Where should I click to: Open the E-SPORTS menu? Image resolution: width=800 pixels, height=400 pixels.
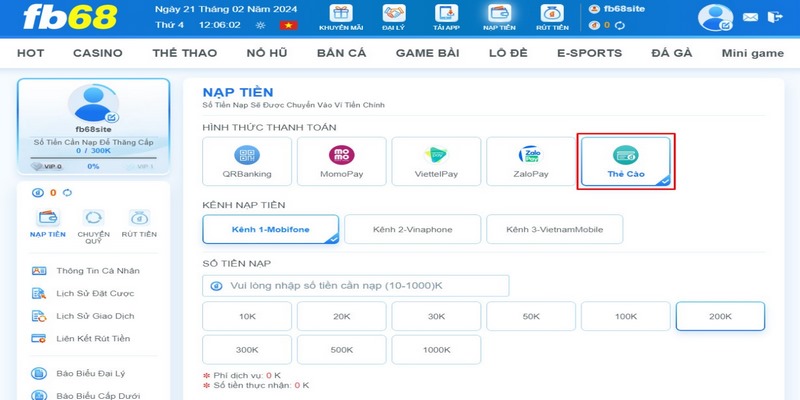(590, 53)
